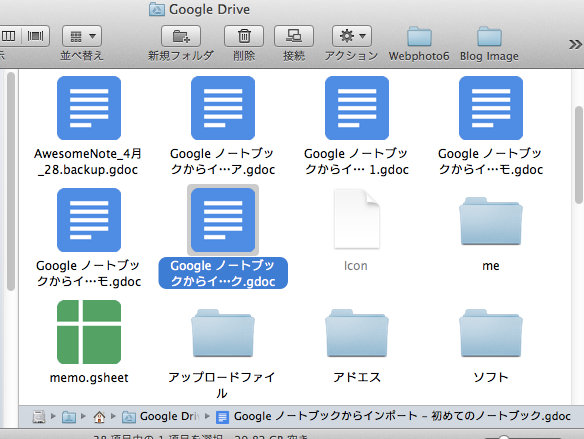This screenshot has height=439, width=584.
Task: Select the AwesomeNote_4月_28.backup.gdoc file icon
Action: point(89,108)
